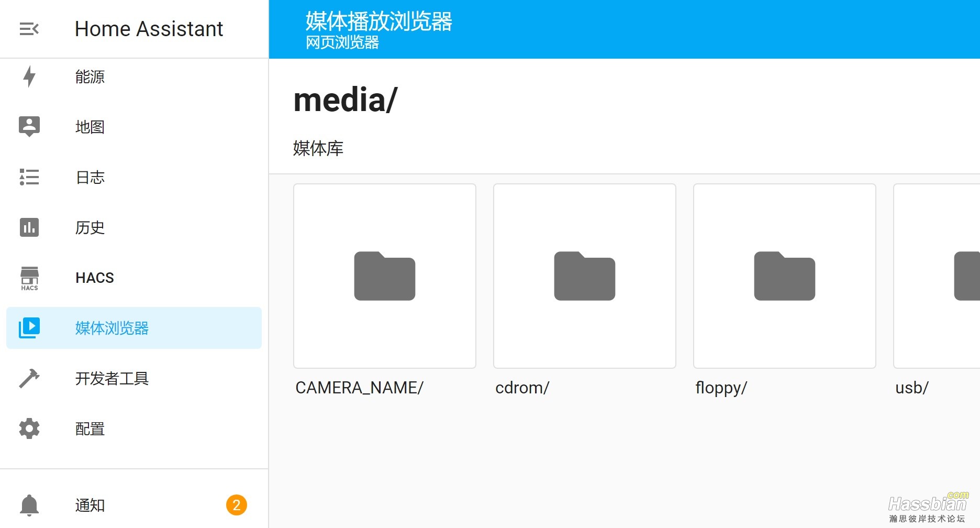Open the CAMERA_NAME folder icon
980x528 pixels.
click(385, 276)
